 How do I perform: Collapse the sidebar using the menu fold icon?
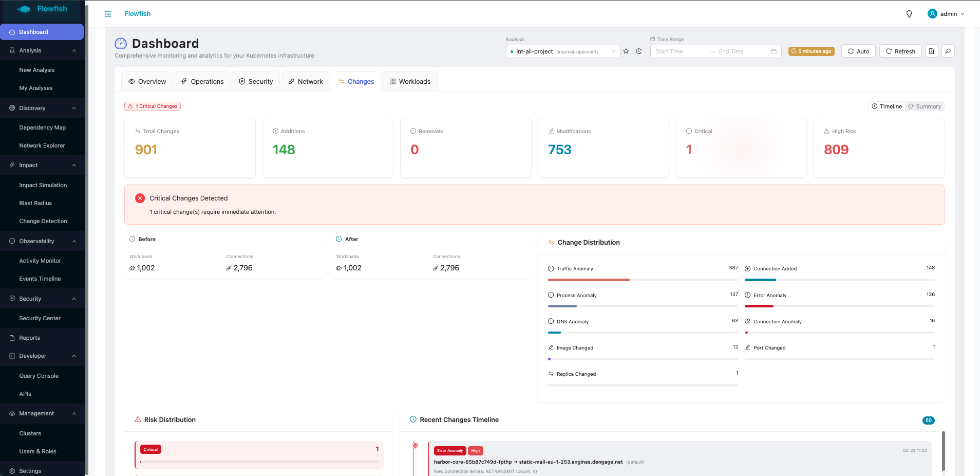[x=108, y=14]
